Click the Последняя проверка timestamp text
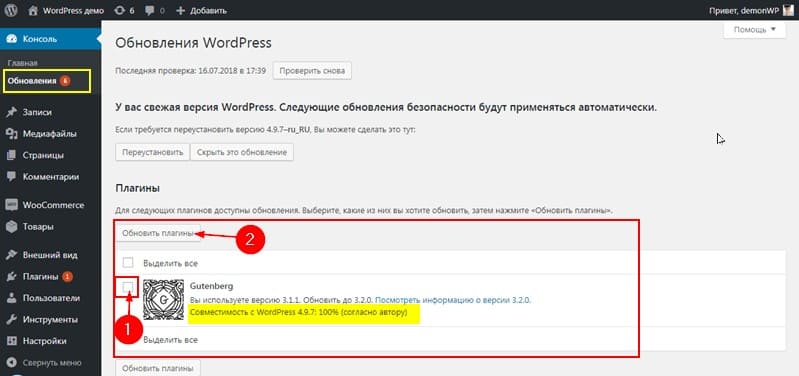799x376 pixels. coord(191,70)
